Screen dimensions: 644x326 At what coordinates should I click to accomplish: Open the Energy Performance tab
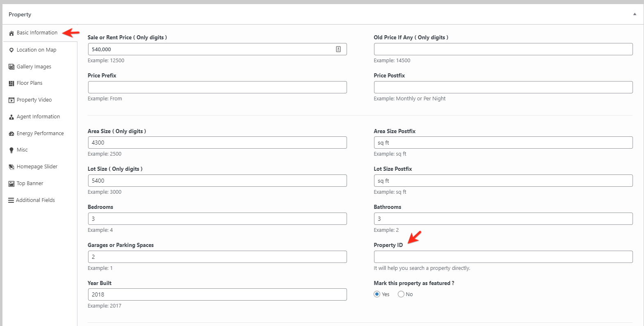pyautogui.click(x=40, y=134)
